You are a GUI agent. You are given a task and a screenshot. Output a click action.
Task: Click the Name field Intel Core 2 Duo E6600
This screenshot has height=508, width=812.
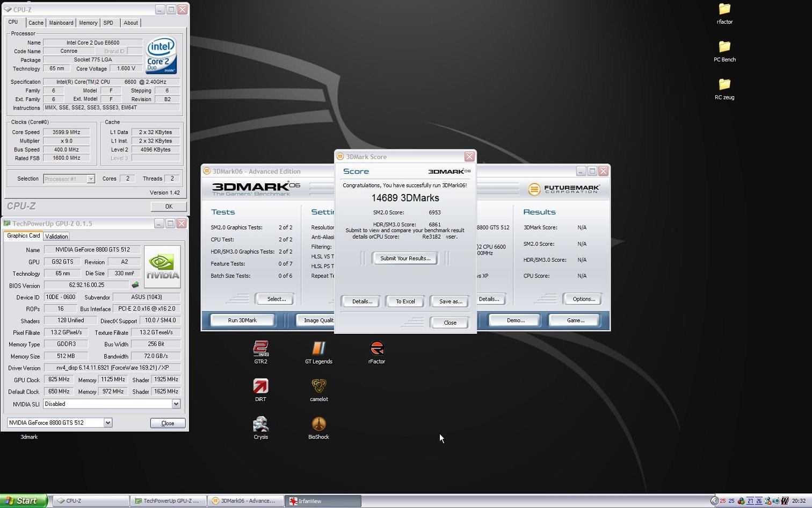(93, 42)
